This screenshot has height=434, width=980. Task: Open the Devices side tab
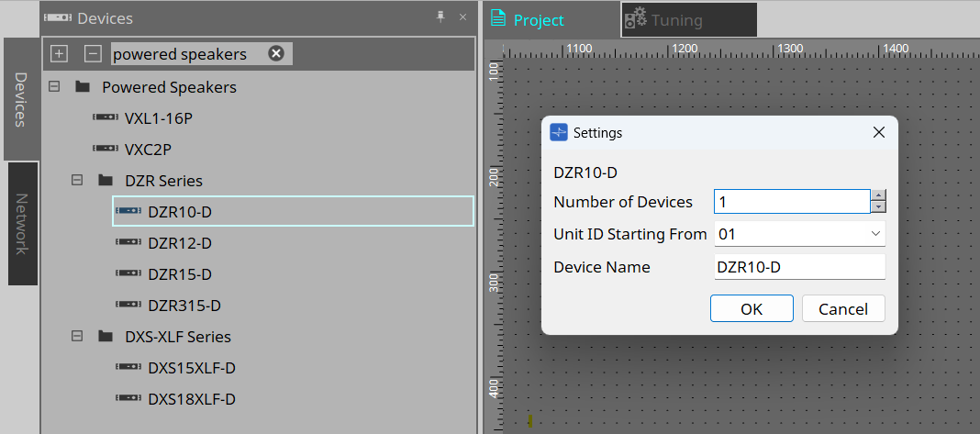tap(20, 99)
